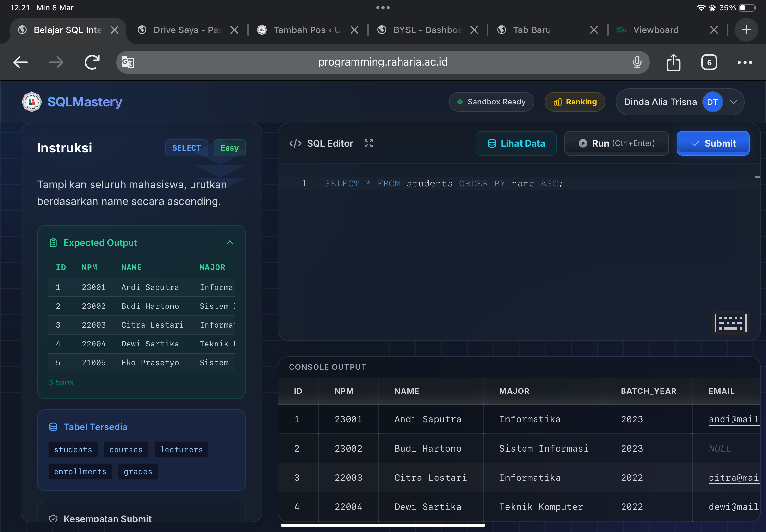Tap the microphone voice search icon
Image resolution: width=766 pixels, height=532 pixels.
click(x=637, y=62)
